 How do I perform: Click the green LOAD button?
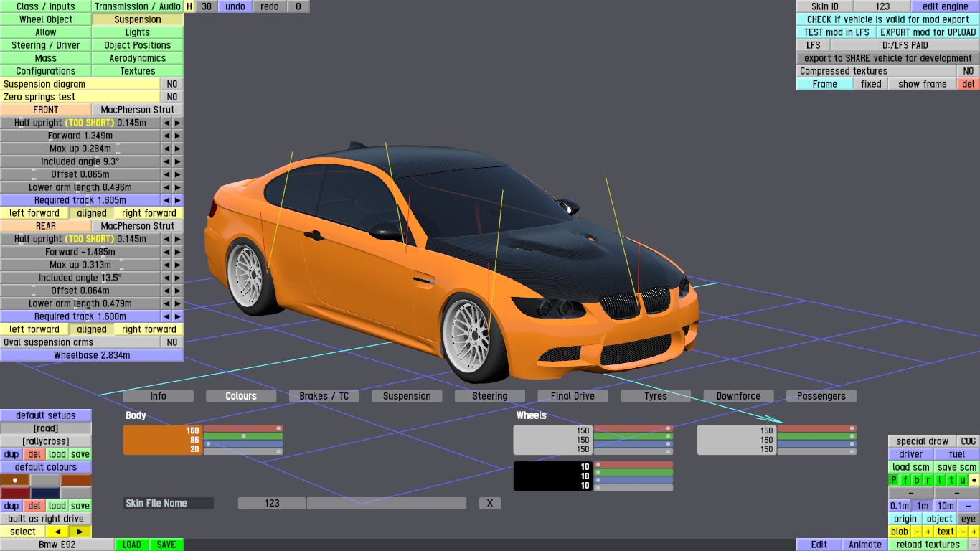tap(132, 545)
